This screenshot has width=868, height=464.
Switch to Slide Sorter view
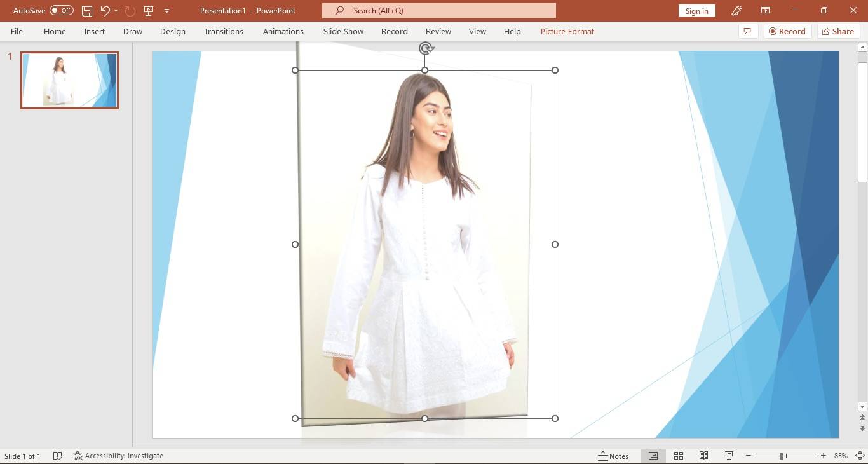(678, 456)
